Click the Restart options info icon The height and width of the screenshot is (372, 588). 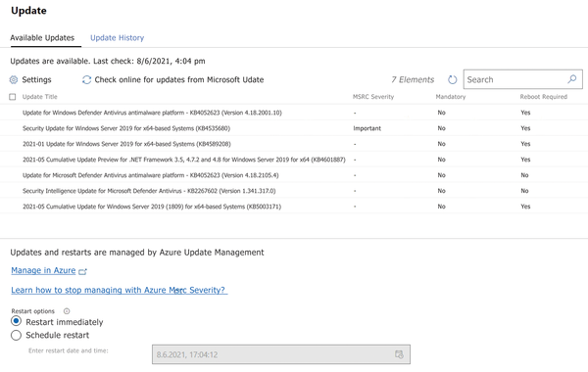pos(67,311)
